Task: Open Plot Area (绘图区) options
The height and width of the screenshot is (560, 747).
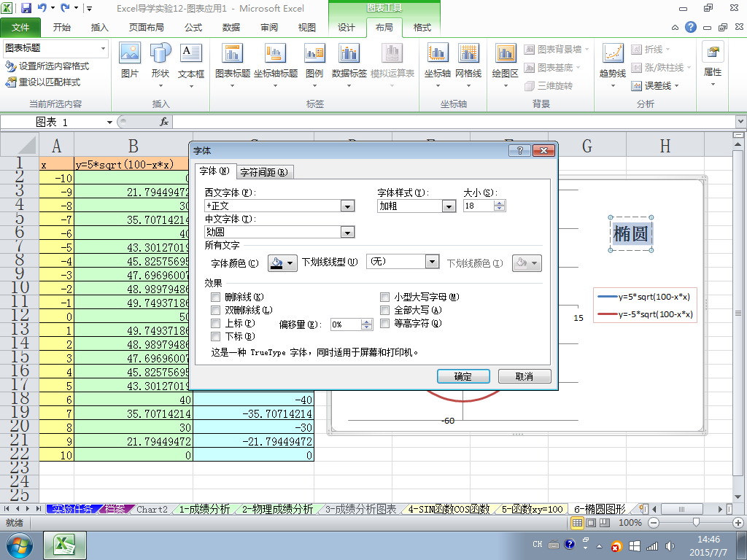Action: 505,64
